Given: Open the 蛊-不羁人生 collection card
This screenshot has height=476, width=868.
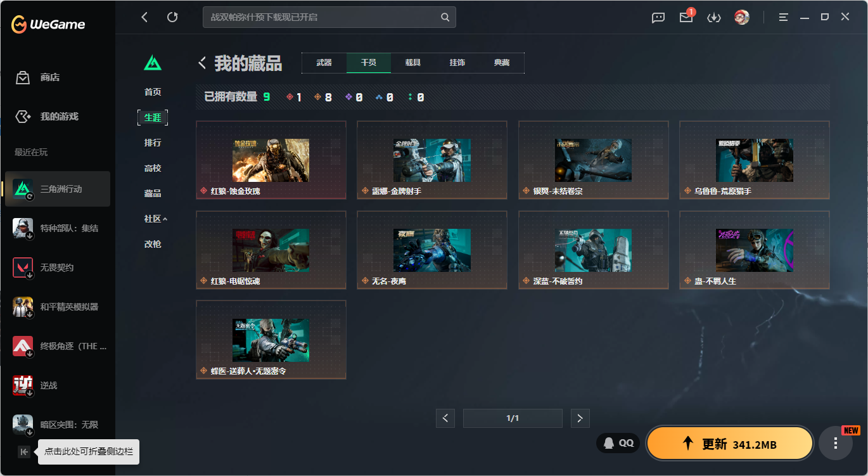Looking at the screenshot, I should point(755,250).
